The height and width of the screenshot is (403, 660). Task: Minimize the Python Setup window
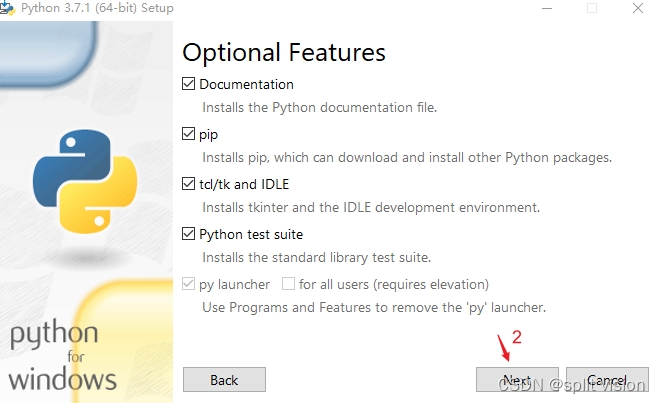click(x=547, y=8)
